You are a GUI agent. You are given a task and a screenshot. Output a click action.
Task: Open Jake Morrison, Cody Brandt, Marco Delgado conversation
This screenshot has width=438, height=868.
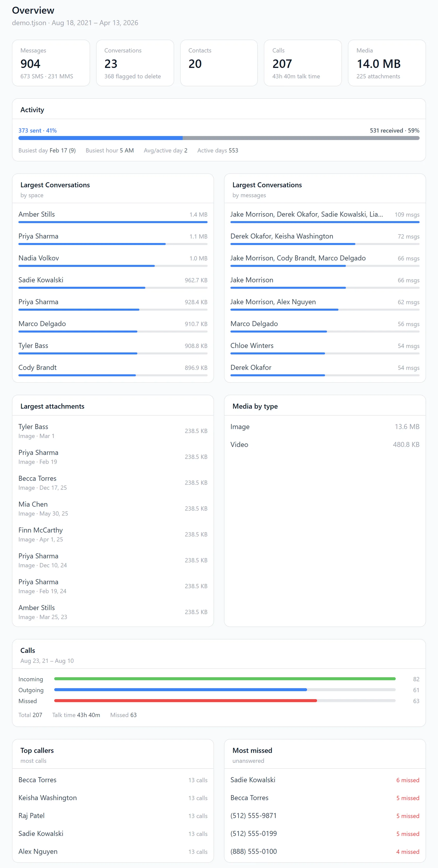[x=325, y=260]
